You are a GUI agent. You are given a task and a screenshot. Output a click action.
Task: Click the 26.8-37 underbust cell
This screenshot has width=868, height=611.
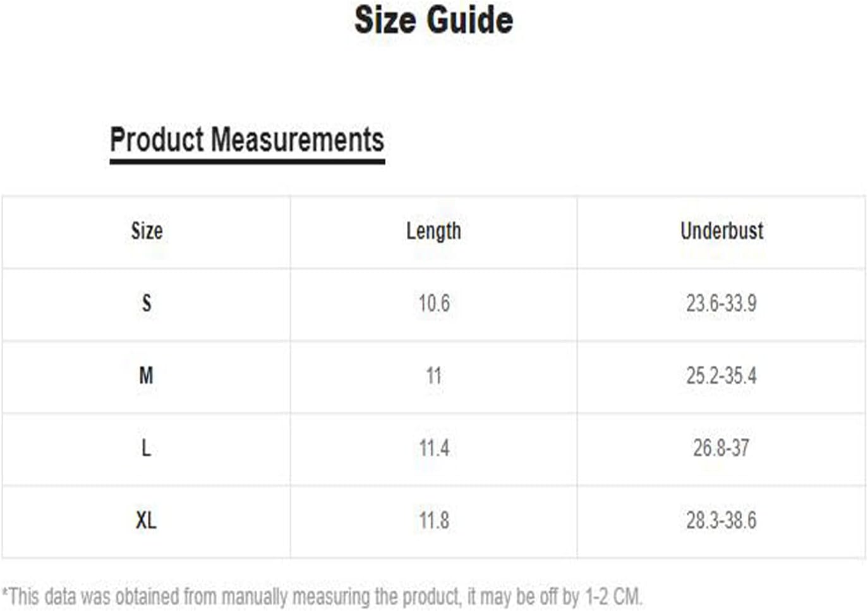tap(721, 449)
